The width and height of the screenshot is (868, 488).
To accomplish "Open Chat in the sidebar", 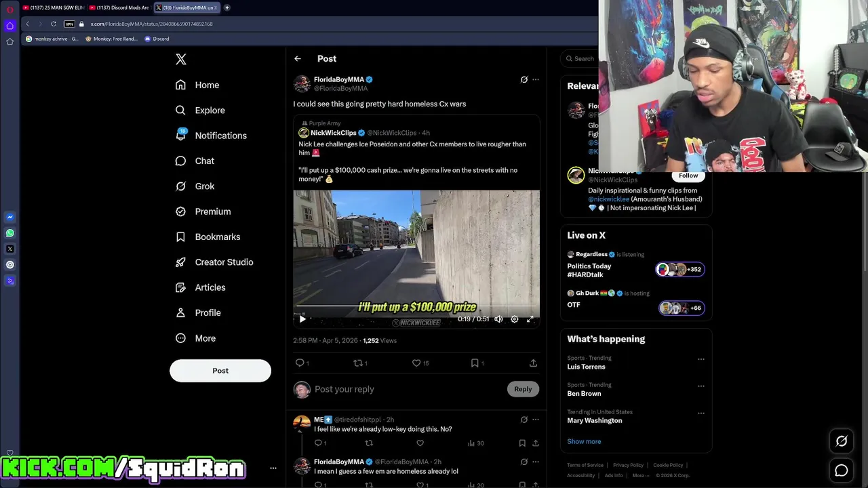I will (x=195, y=161).
